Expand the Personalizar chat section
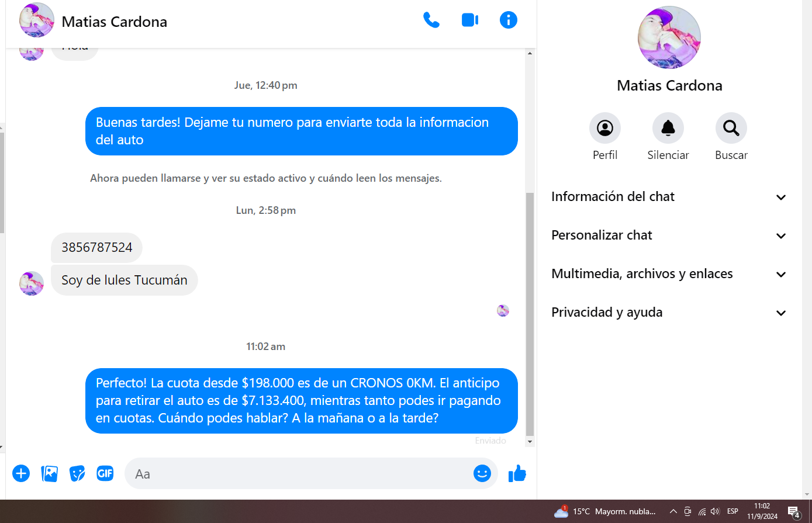 point(669,235)
